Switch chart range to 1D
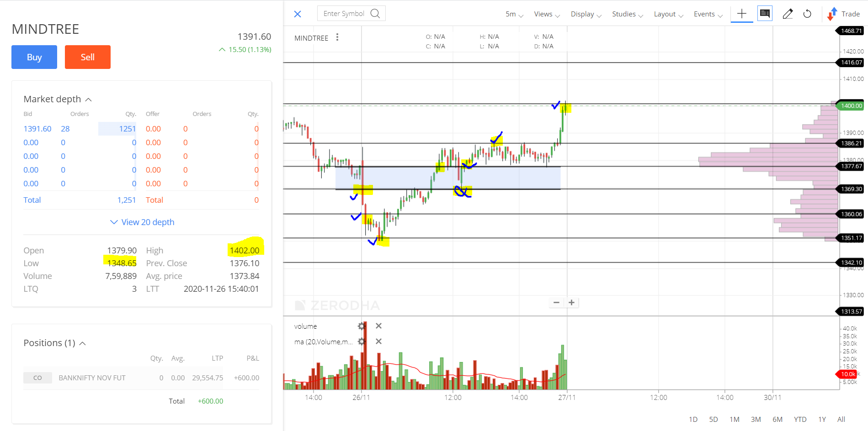This screenshot has height=431, width=868. (693, 419)
